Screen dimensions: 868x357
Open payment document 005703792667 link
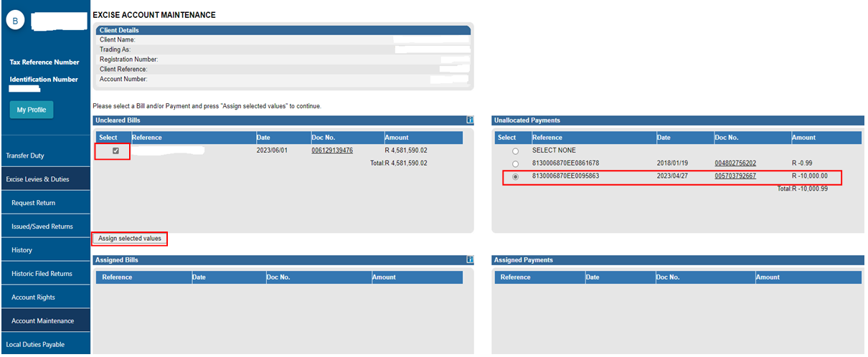tap(735, 176)
